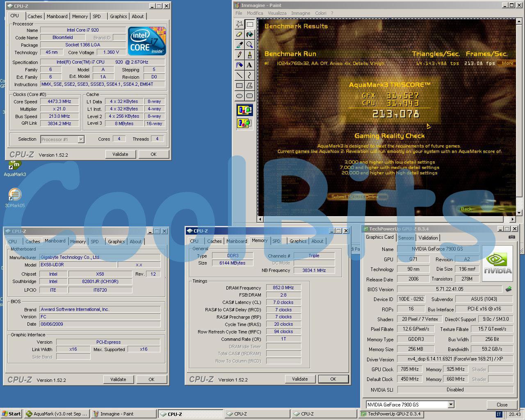This screenshot has height=420, width=525.
Task: Choose the Pencil tool in Paint
Action: [x=240, y=55]
